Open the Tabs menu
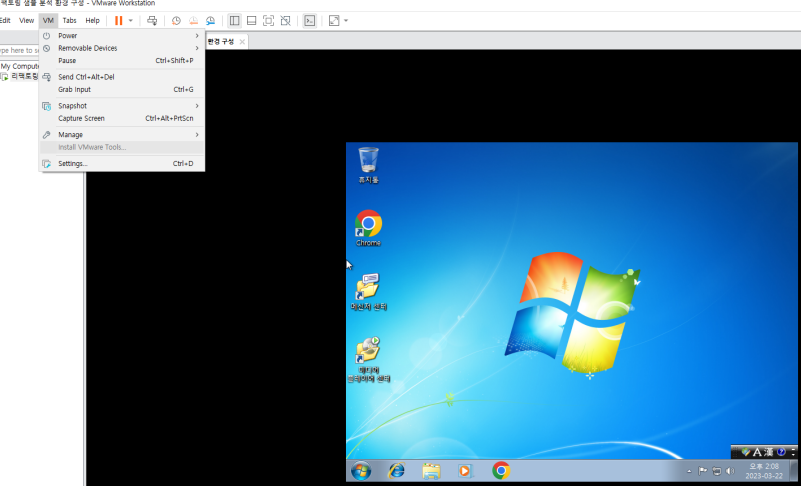 (x=69, y=20)
